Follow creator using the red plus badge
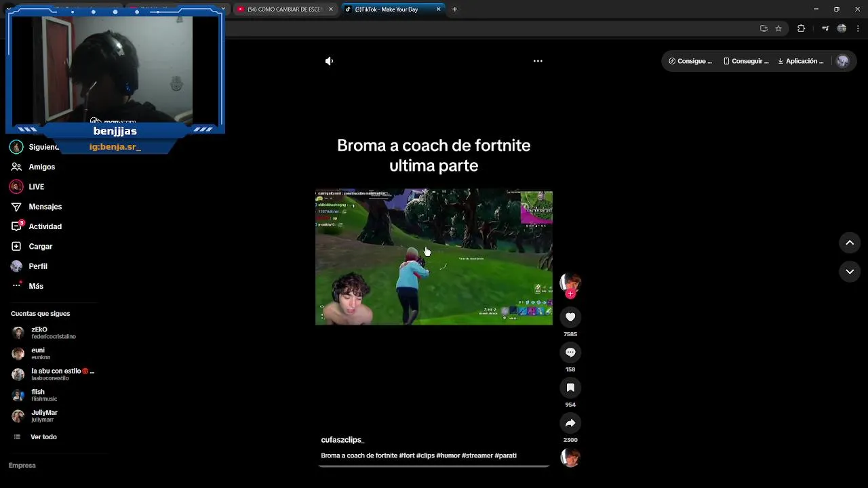This screenshot has width=868, height=488. pos(570,294)
